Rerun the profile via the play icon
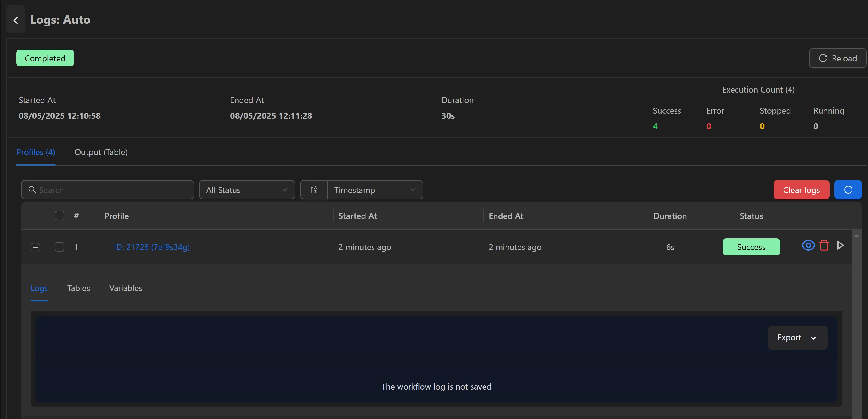 (840, 246)
